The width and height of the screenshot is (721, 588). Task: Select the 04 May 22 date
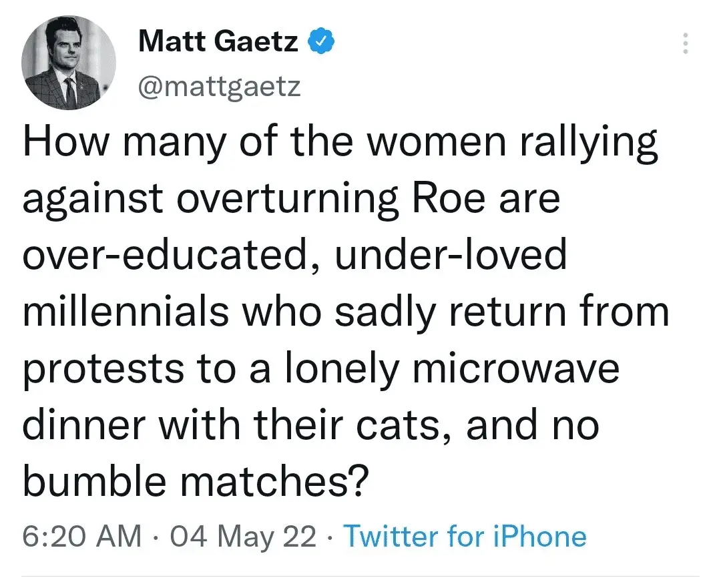coord(243,537)
